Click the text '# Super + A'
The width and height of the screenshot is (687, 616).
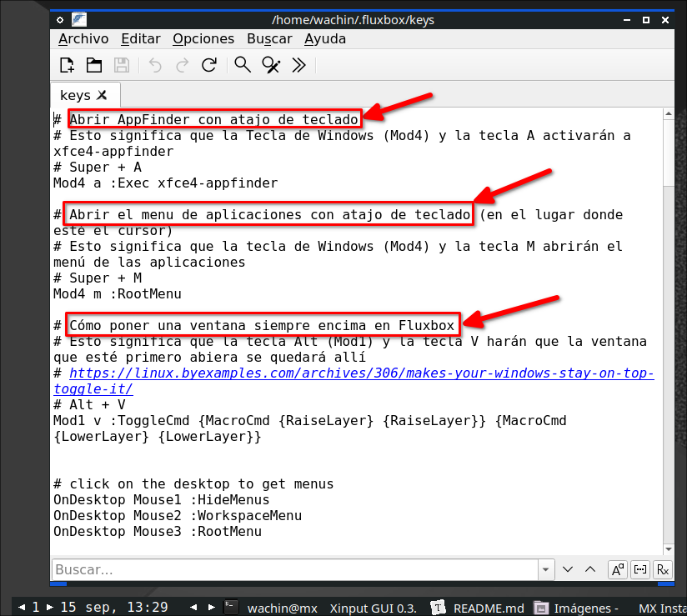98,168
